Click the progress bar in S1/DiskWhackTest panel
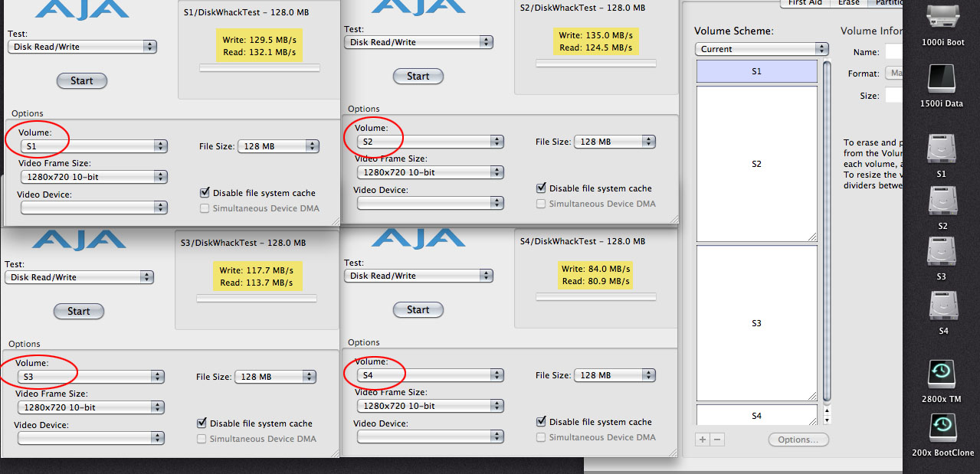 pyautogui.click(x=260, y=68)
